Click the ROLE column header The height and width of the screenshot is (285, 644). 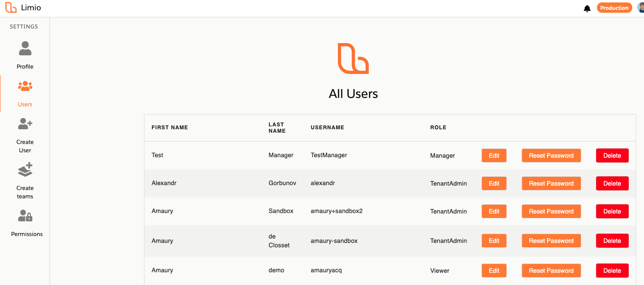click(x=438, y=127)
